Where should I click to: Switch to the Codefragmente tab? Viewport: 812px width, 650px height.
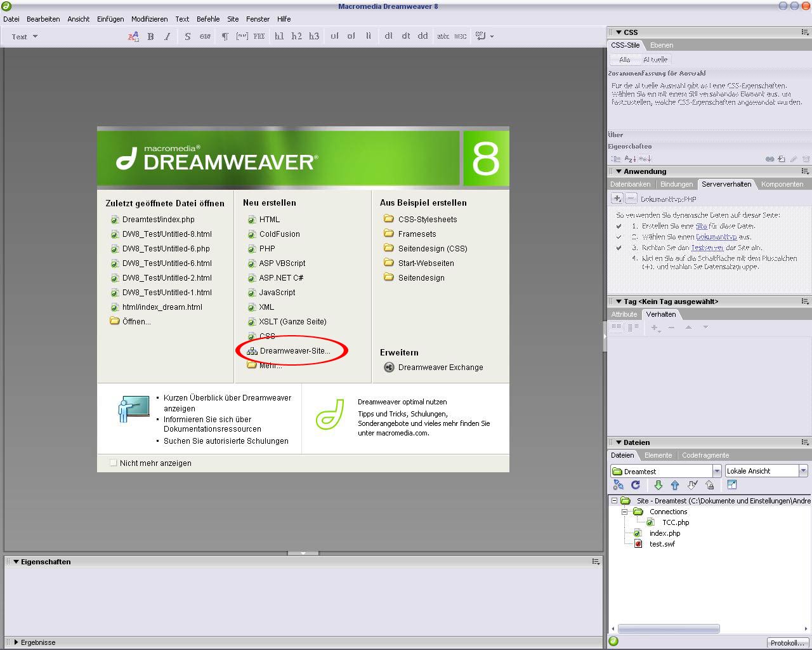[x=705, y=455]
